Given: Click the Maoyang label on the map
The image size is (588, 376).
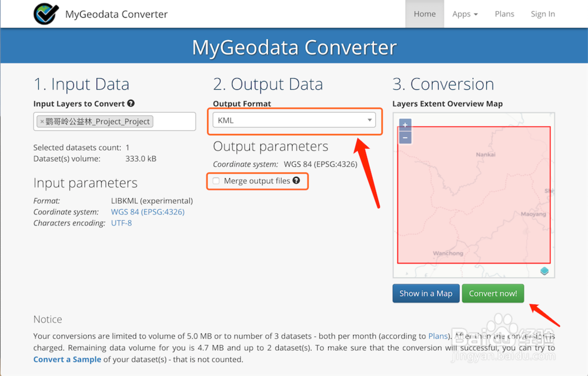Looking at the screenshot, I should point(533,214).
